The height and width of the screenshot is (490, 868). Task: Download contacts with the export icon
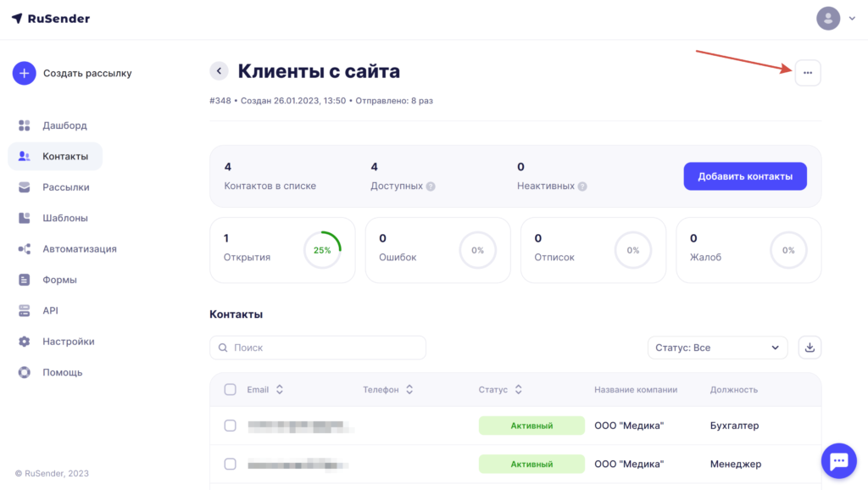click(x=810, y=348)
